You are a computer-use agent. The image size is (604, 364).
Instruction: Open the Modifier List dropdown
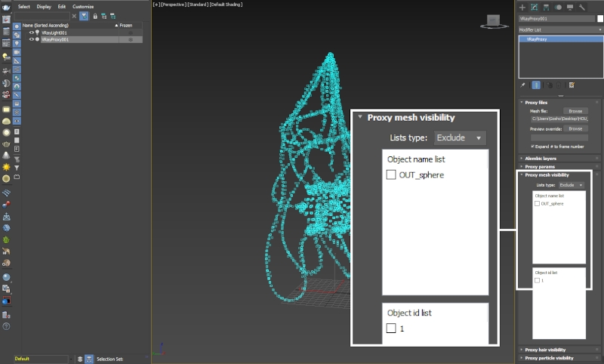560,29
